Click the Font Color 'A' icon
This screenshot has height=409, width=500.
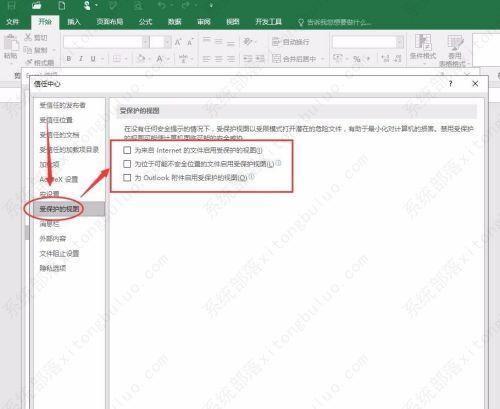tap(159, 59)
